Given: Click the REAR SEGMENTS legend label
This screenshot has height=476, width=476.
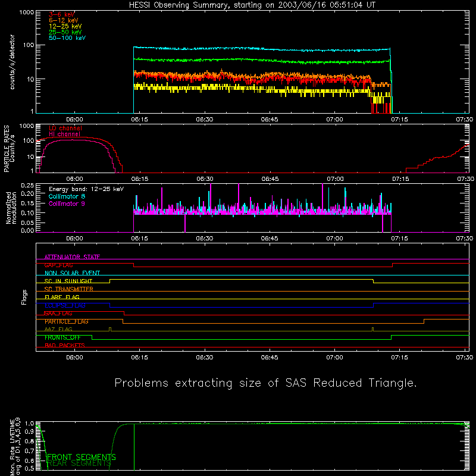Looking at the screenshot, I should (x=79, y=464).
